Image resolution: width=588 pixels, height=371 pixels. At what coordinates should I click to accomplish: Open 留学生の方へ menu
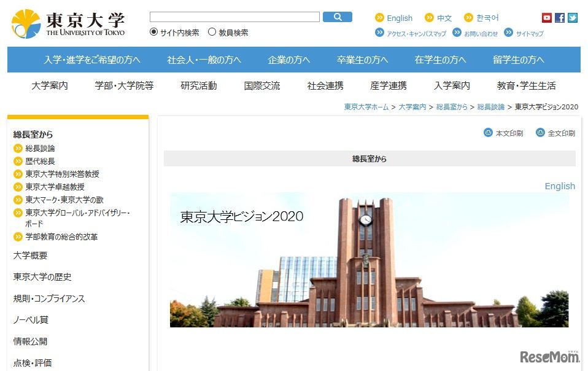[x=518, y=60]
